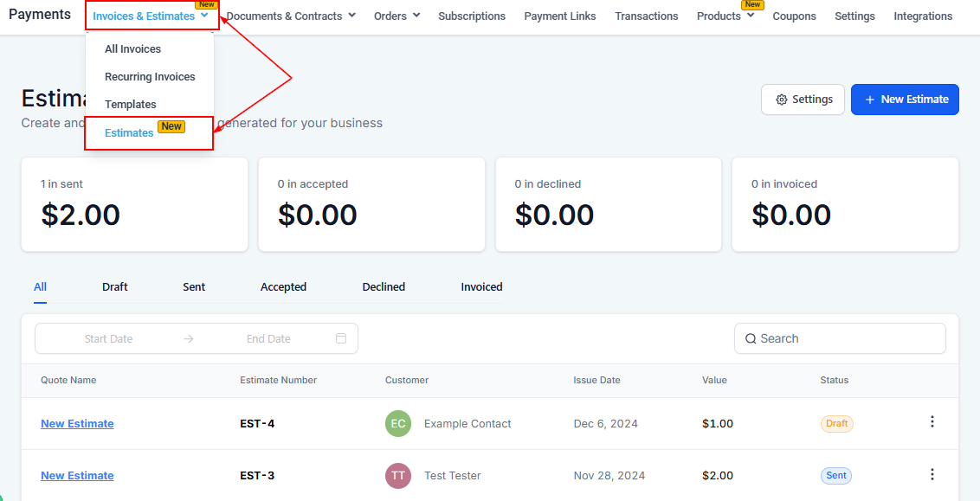The width and height of the screenshot is (980, 501).
Task: Click the Value column header
Action: pos(714,380)
